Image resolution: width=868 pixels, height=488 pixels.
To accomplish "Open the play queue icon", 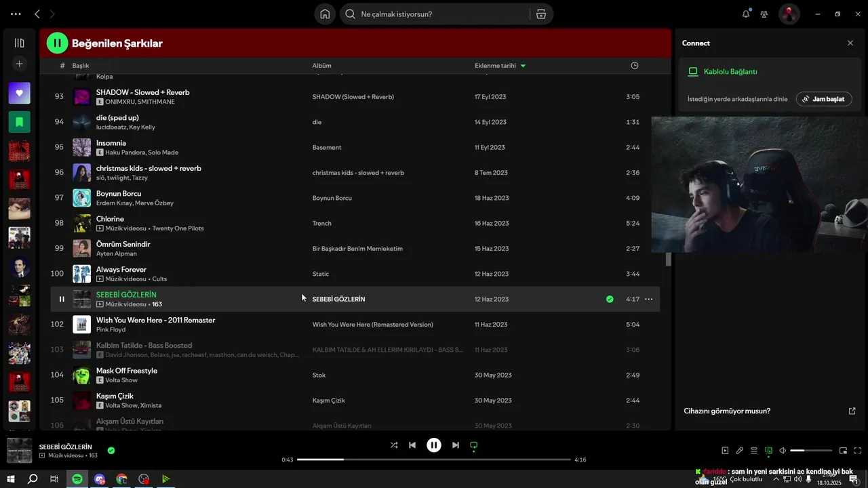I will 753,451.
